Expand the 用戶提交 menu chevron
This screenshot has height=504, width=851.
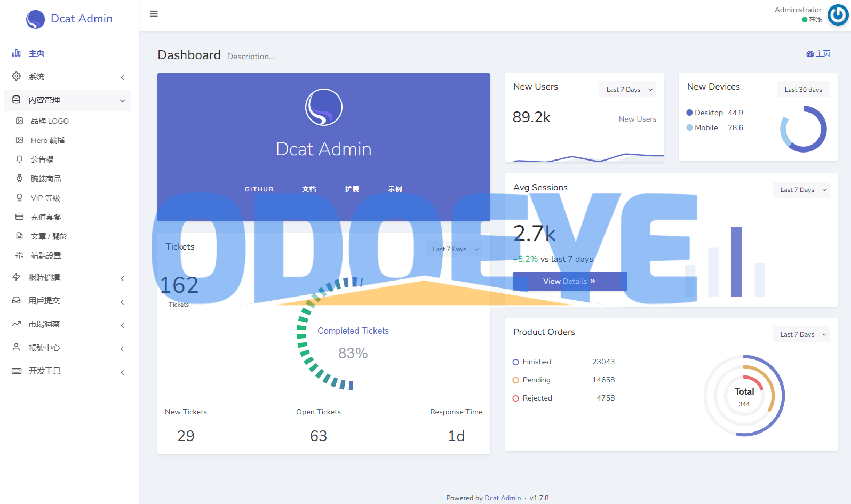click(122, 302)
